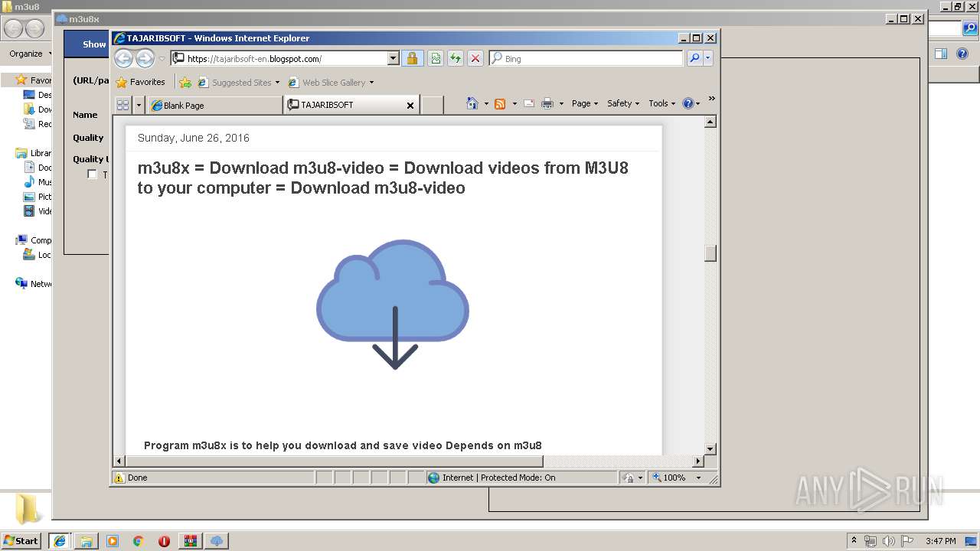This screenshot has width=980, height=551.
Task: Open the Safety menu
Action: tap(623, 103)
